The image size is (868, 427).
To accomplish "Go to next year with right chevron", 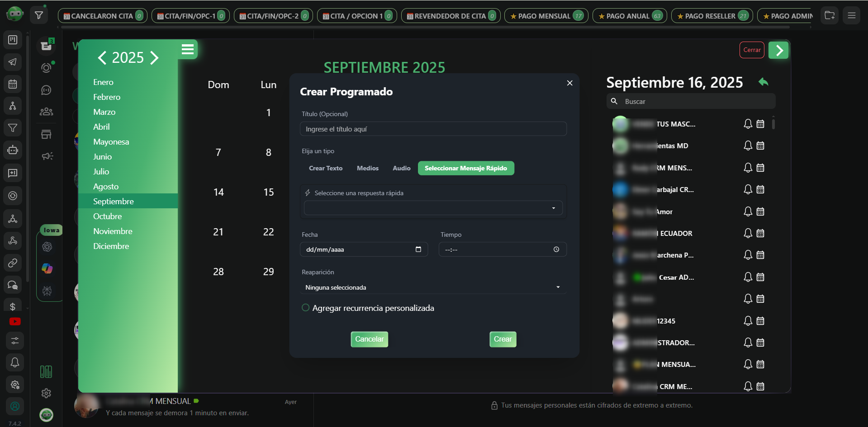I will (155, 58).
